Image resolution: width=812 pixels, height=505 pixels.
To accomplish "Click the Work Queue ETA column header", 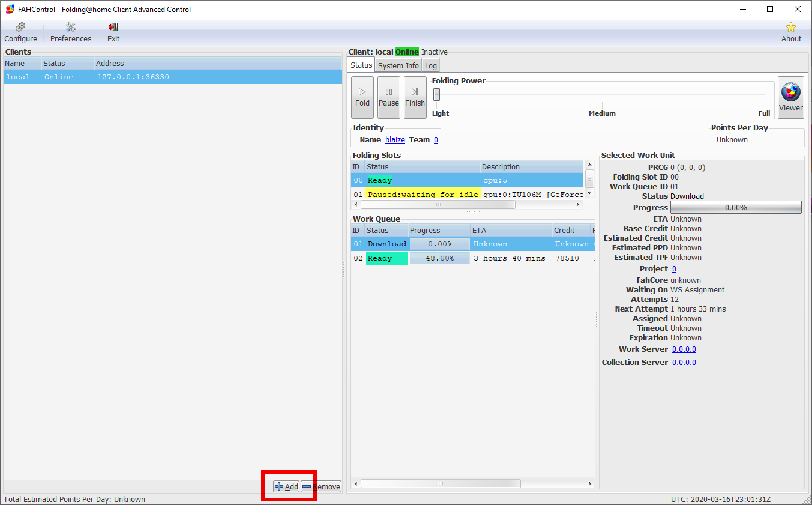I will [511, 230].
